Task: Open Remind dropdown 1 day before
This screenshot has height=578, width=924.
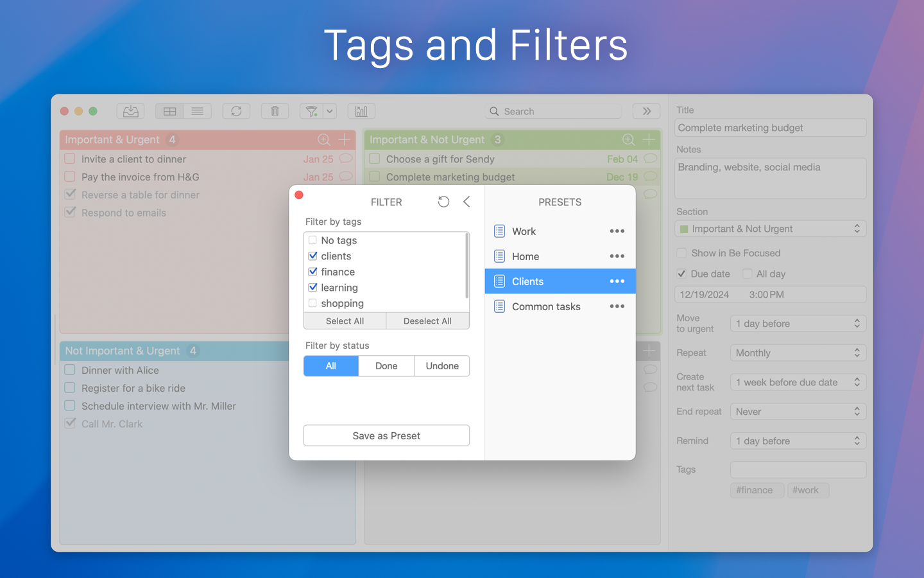Action: pyautogui.click(x=798, y=441)
